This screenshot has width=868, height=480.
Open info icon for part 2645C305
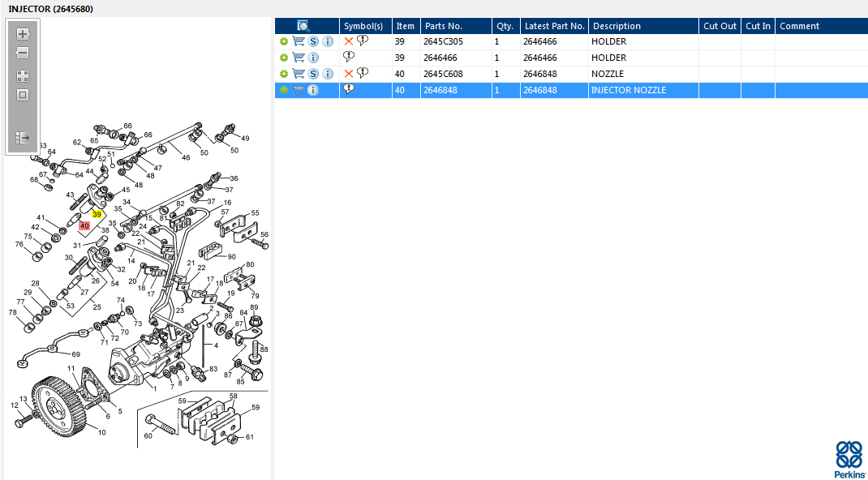click(328, 41)
